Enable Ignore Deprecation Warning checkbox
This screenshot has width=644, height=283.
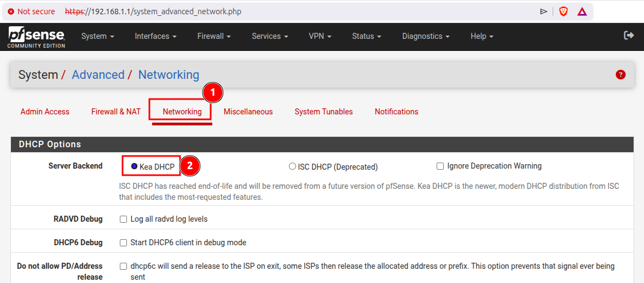[x=440, y=166]
